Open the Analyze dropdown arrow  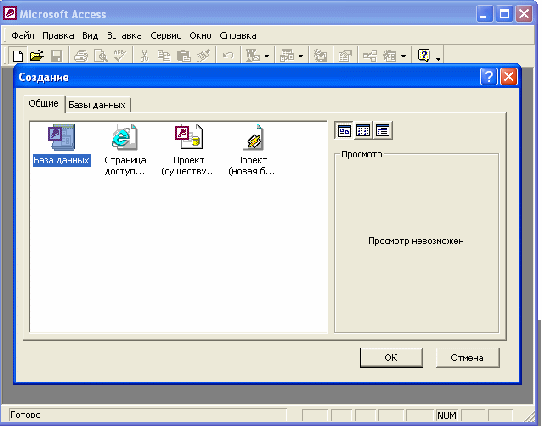tap(300, 56)
